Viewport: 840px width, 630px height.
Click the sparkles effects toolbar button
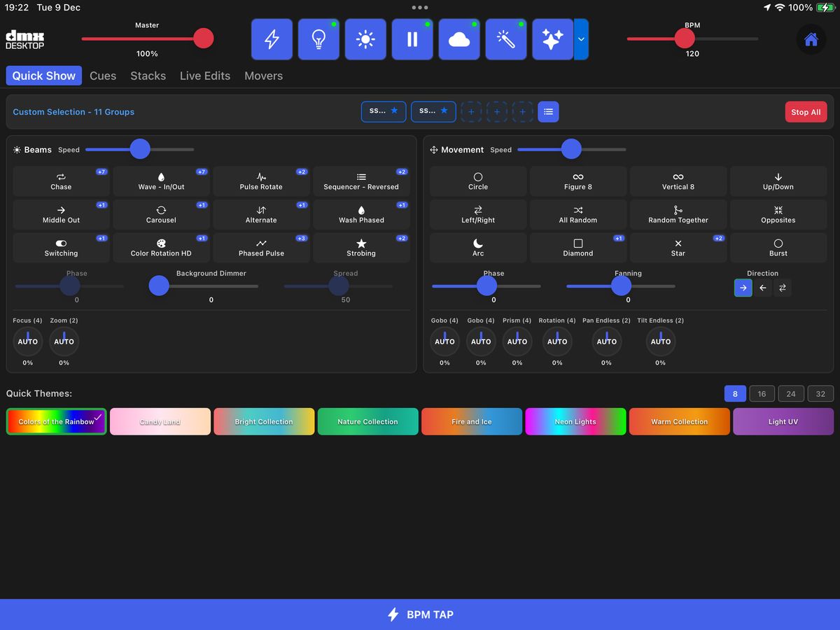553,39
